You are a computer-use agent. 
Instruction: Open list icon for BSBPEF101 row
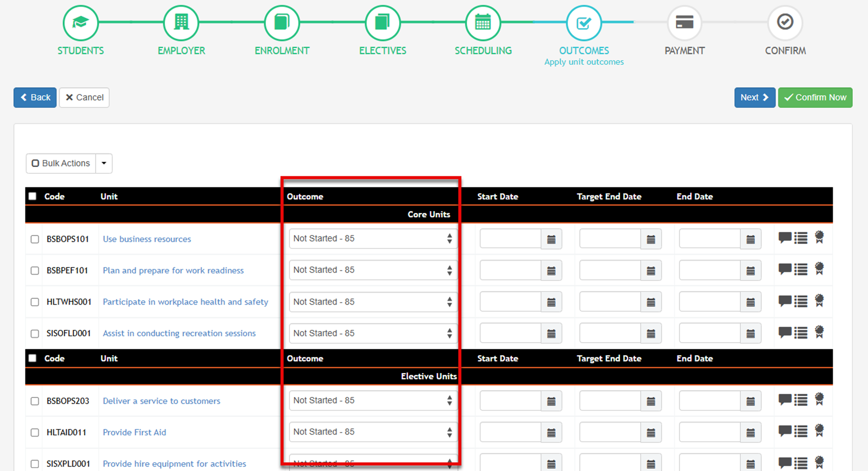[801, 270]
